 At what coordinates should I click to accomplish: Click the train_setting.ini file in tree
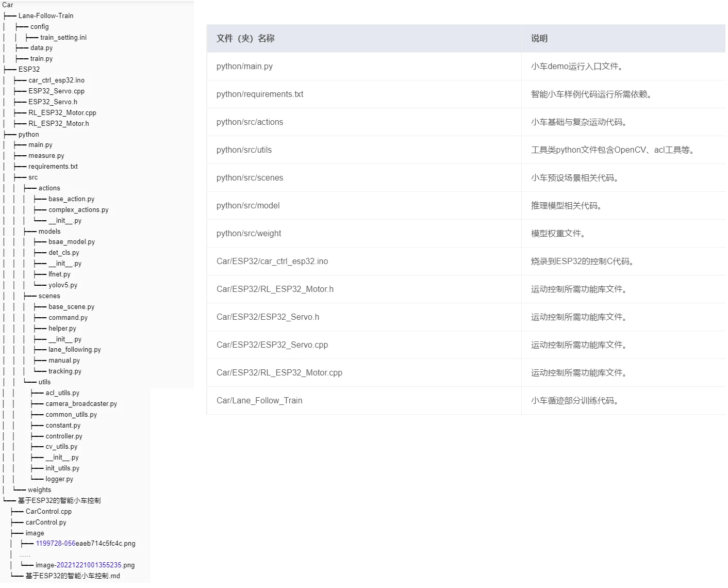pos(63,37)
